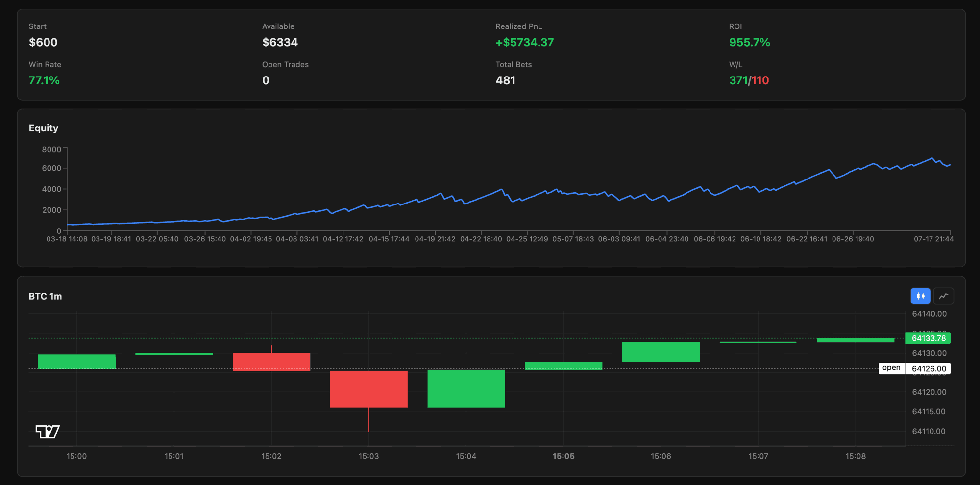This screenshot has width=980, height=485.
Task: Click the 15:08 time axis label
Action: (x=856, y=456)
